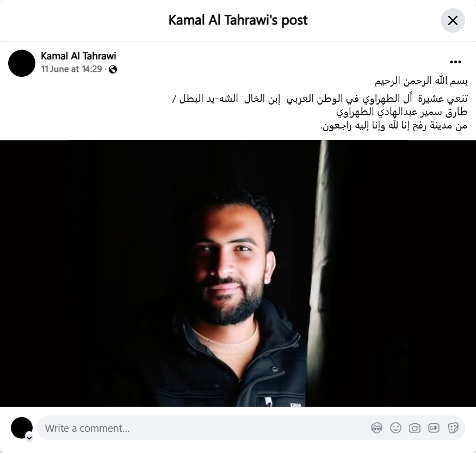The image size is (476, 453).
Task: Click the public globe audience icon
Action: 113,70
